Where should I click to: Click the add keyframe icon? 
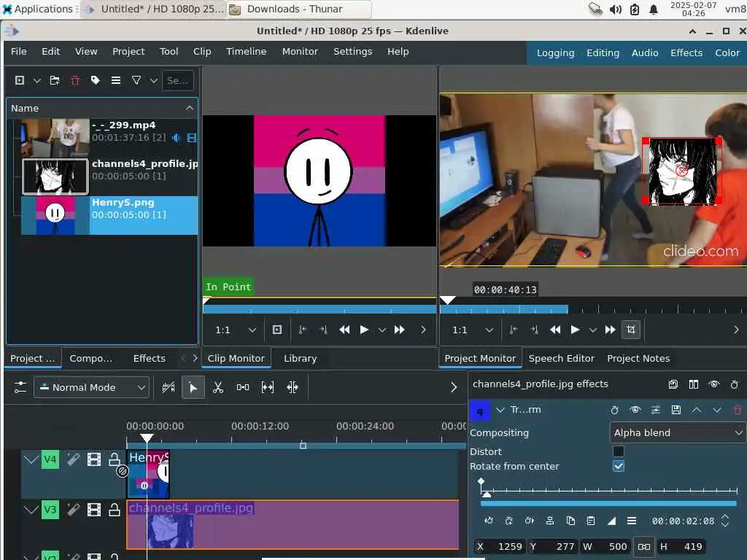508,521
